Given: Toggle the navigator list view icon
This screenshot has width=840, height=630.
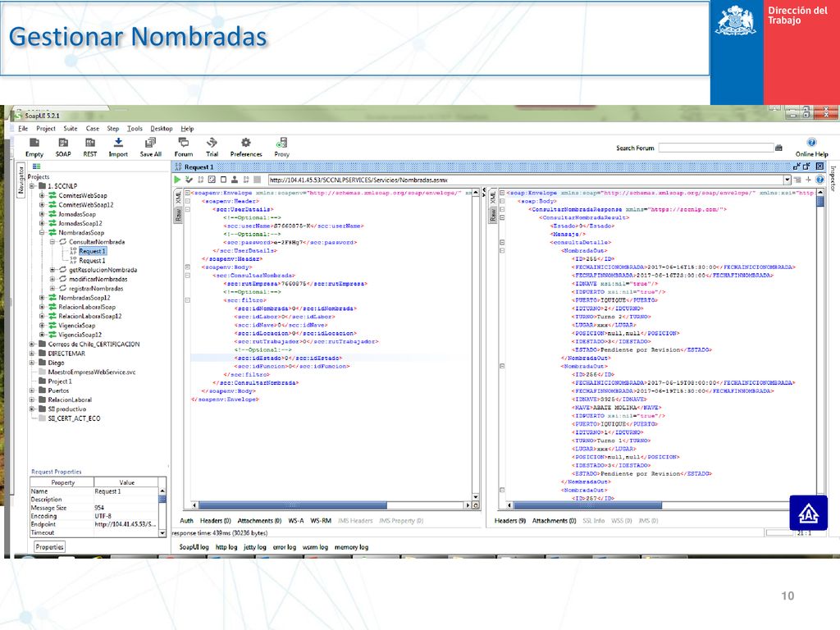Looking at the screenshot, I should [36, 167].
